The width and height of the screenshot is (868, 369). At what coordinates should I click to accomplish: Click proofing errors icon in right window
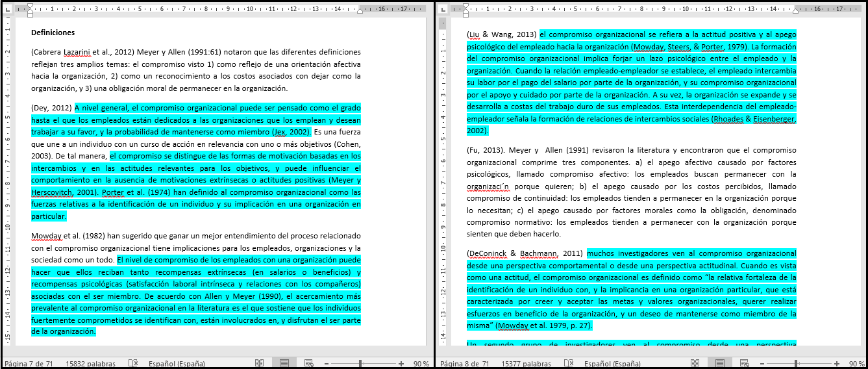[x=569, y=363]
